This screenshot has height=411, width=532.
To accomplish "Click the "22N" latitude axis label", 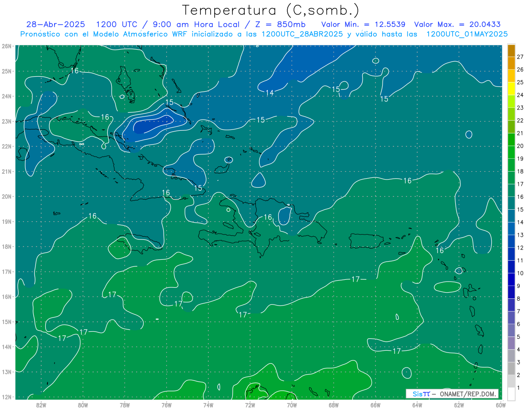I will click(6, 146).
